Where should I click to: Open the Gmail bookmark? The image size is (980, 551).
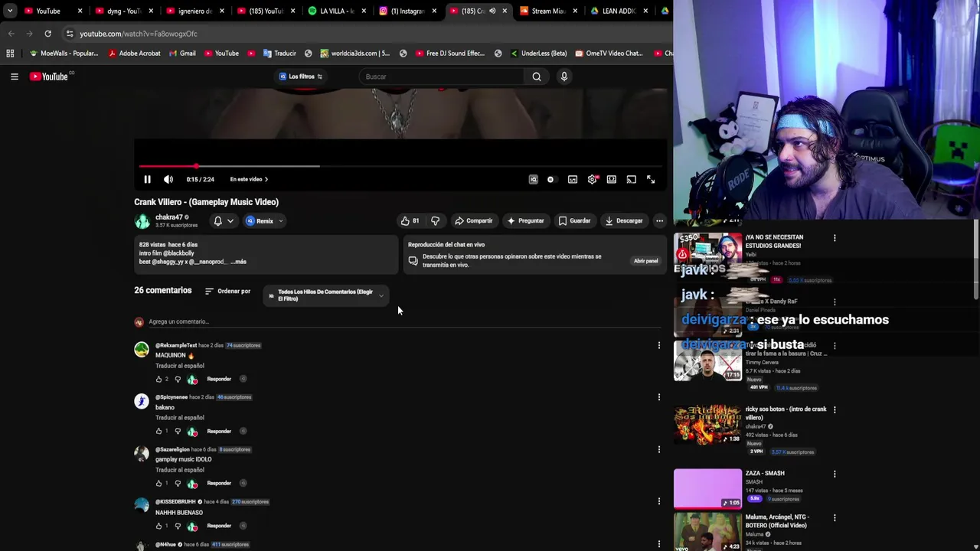point(181,54)
